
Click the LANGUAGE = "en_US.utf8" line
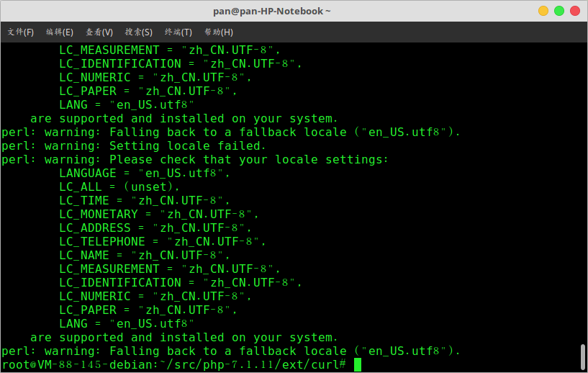(144, 174)
